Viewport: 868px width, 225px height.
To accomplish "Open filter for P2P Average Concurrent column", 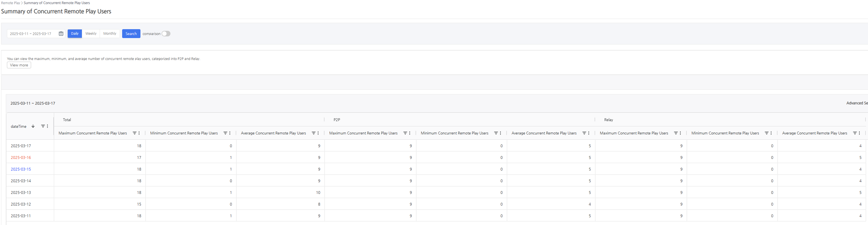I will click(x=584, y=133).
